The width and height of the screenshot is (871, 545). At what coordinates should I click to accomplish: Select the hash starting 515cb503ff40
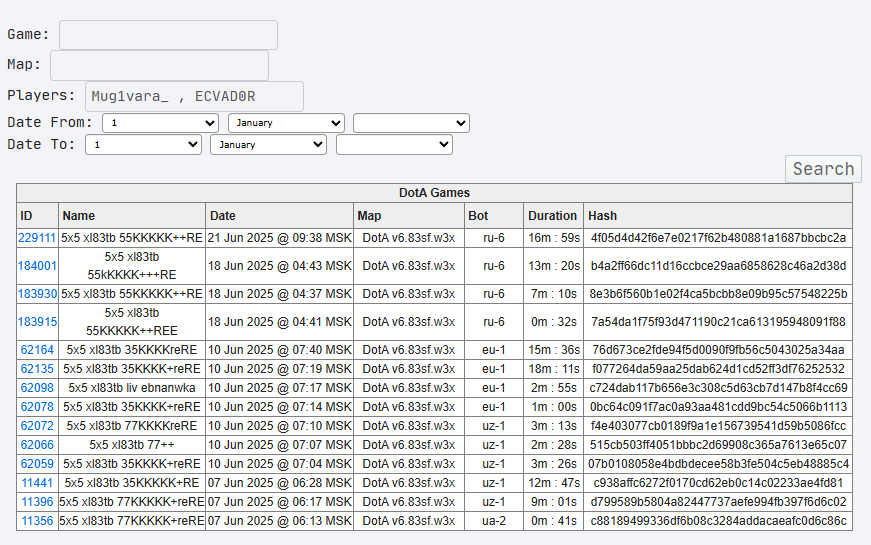(x=718, y=444)
